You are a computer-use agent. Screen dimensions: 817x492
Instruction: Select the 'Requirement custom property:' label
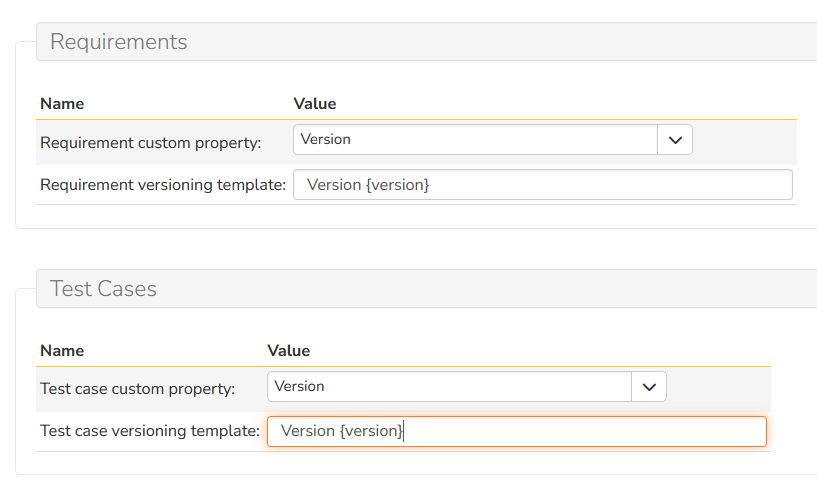tap(150, 143)
